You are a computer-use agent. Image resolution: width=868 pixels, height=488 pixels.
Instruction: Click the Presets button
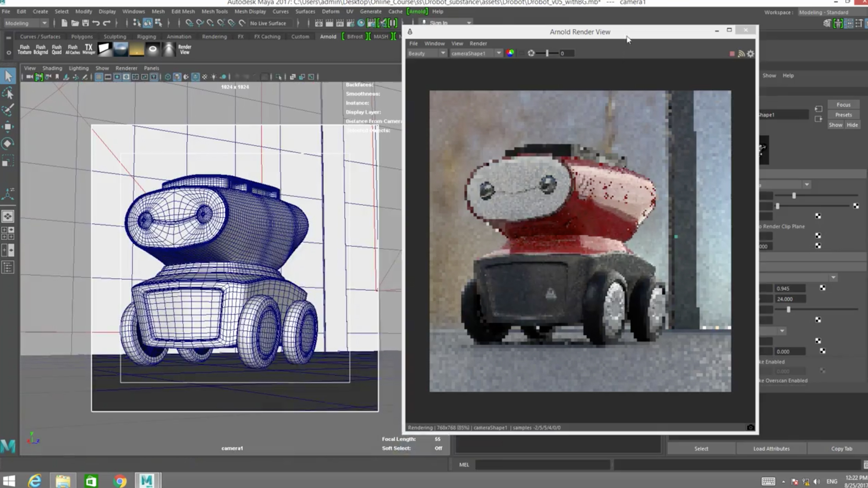tap(843, 115)
